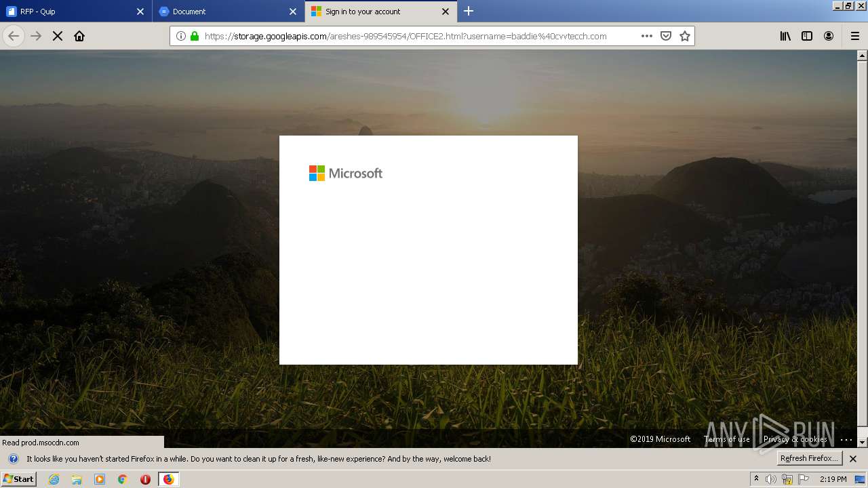The width and height of the screenshot is (868, 488).
Task: Open the Library icon
Action: pyautogui.click(x=785, y=36)
